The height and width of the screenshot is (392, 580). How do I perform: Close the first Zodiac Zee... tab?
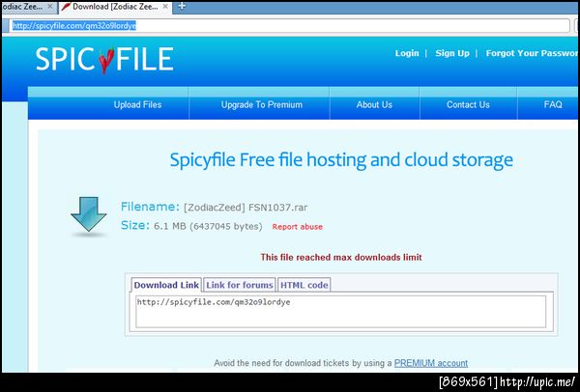50,7
